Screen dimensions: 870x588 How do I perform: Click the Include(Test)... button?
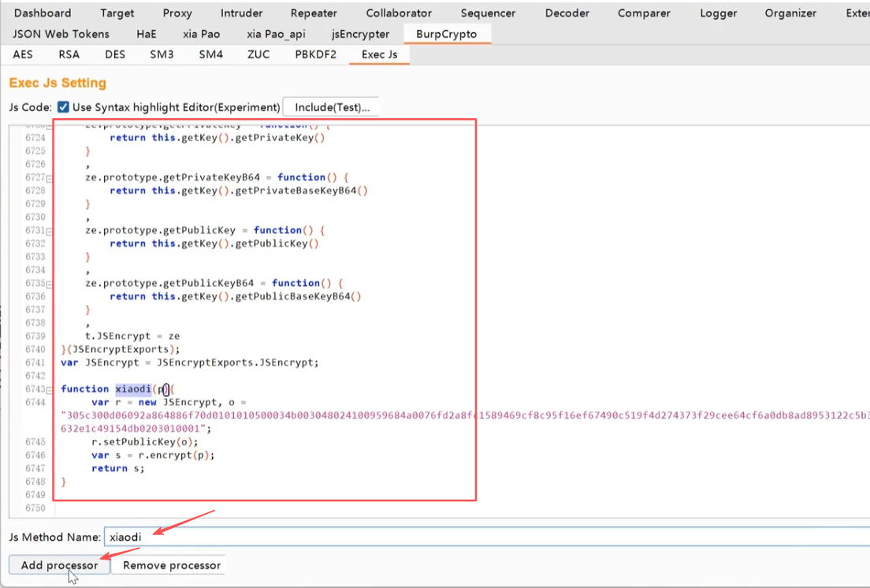[x=332, y=107]
